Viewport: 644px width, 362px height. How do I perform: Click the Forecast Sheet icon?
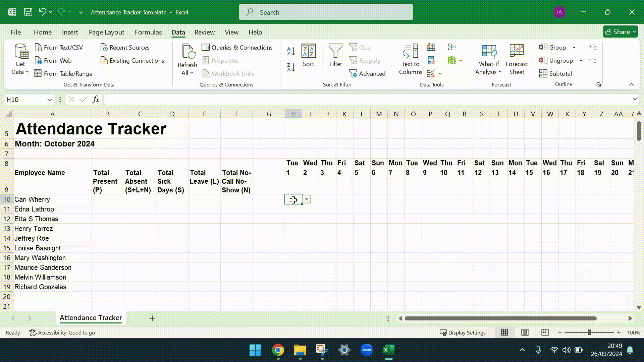pyautogui.click(x=517, y=59)
